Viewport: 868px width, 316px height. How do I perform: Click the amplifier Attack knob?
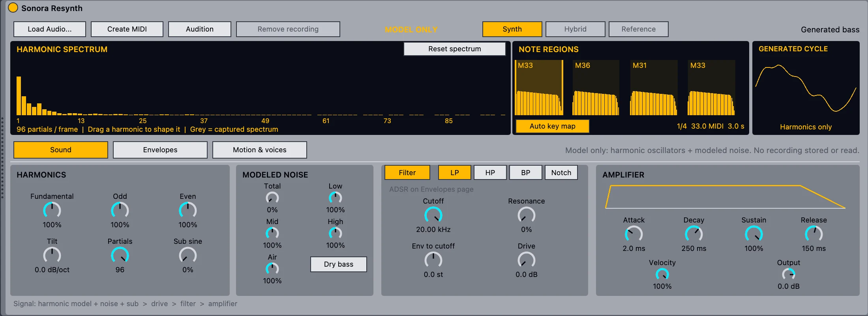634,234
